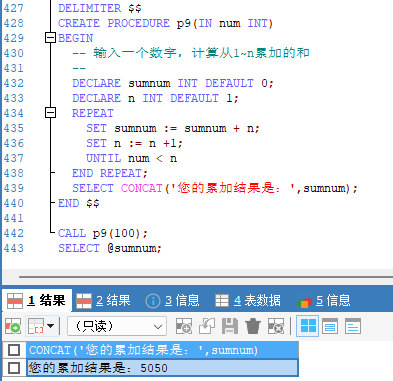Click line number 443 in the gutter
Viewport: 393px width, 381px height.
14,248
